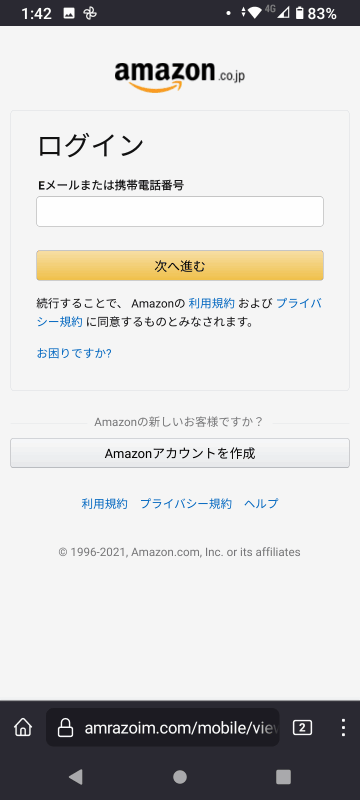This screenshot has width=360, height=800.
Task: Click the 次へ進む button
Action: pos(180,265)
